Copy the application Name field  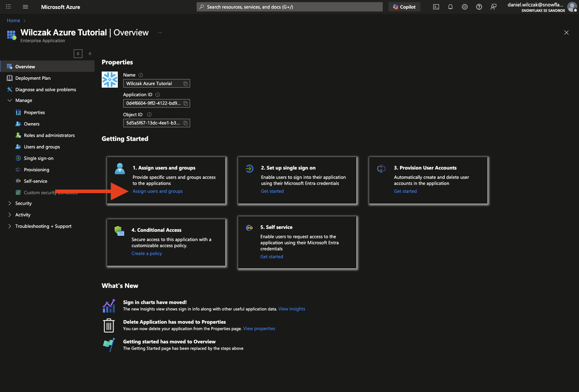[185, 84]
